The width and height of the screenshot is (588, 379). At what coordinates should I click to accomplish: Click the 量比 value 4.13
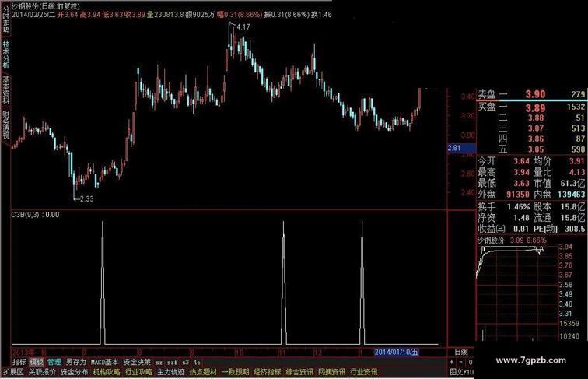pyautogui.click(x=577, y=172)
